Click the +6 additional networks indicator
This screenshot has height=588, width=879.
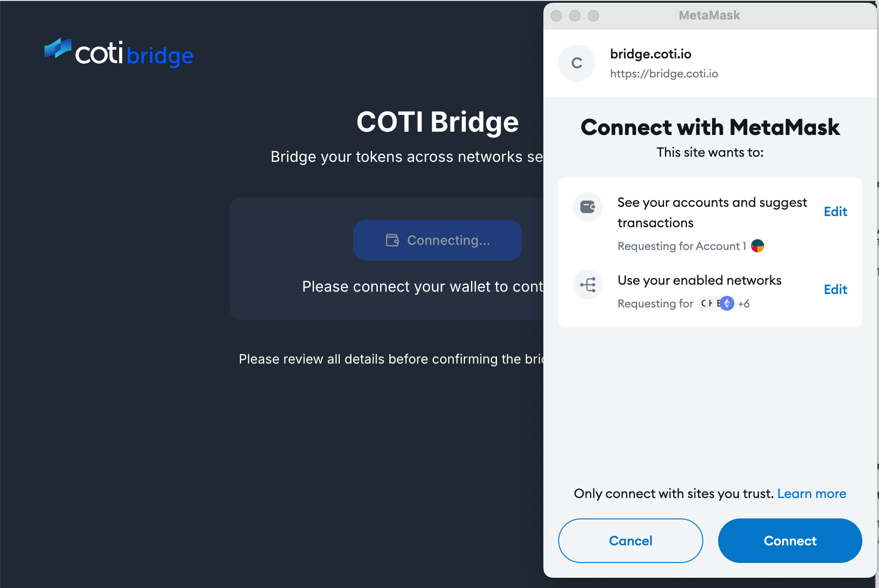coord(744,304)
